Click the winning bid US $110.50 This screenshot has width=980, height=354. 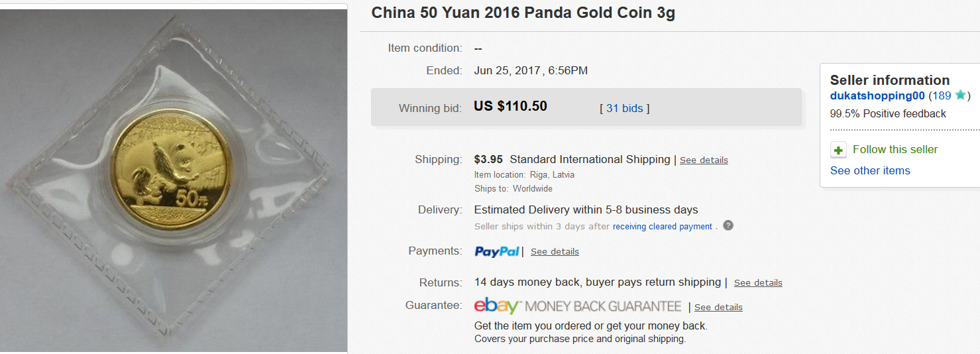click(x=510, y=106)
